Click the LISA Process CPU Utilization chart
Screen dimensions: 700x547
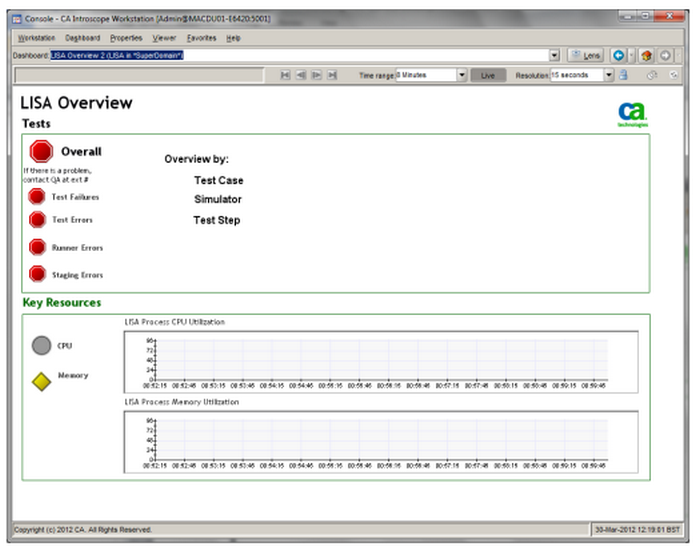381,362
